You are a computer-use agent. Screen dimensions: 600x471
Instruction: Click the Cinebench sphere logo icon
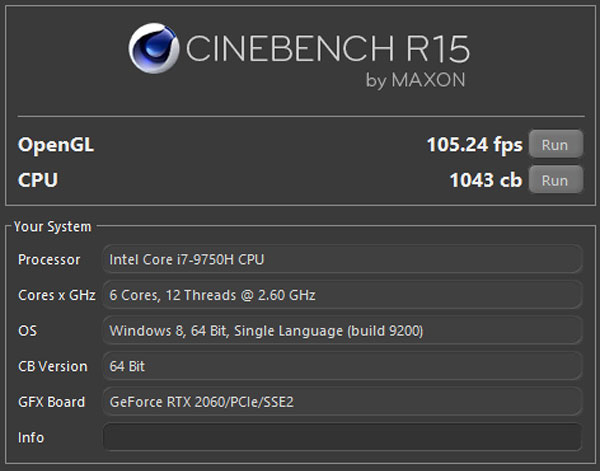[154, 50]
